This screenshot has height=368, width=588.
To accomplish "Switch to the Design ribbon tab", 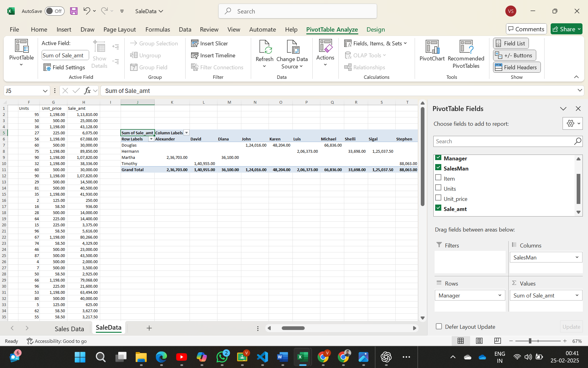I will [x=375, y=29].
